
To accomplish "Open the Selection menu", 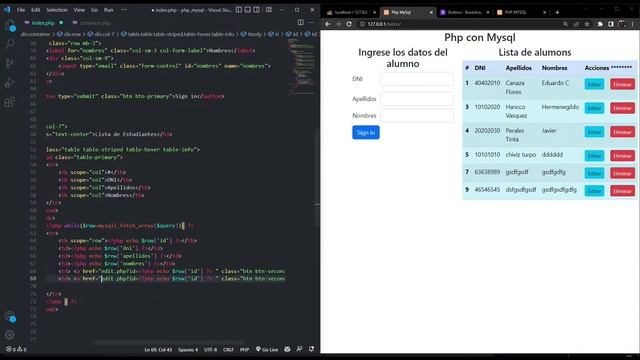I will point(57,10).
